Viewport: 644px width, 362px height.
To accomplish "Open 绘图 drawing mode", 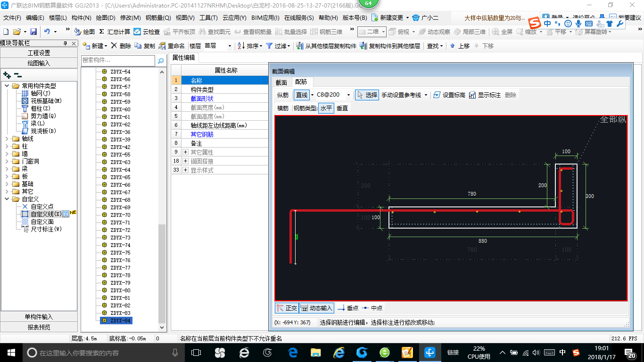I will 85,32.
